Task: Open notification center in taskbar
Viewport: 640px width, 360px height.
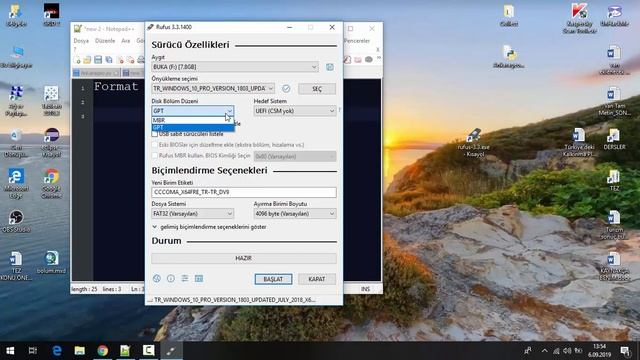Action: pos(625,351)
